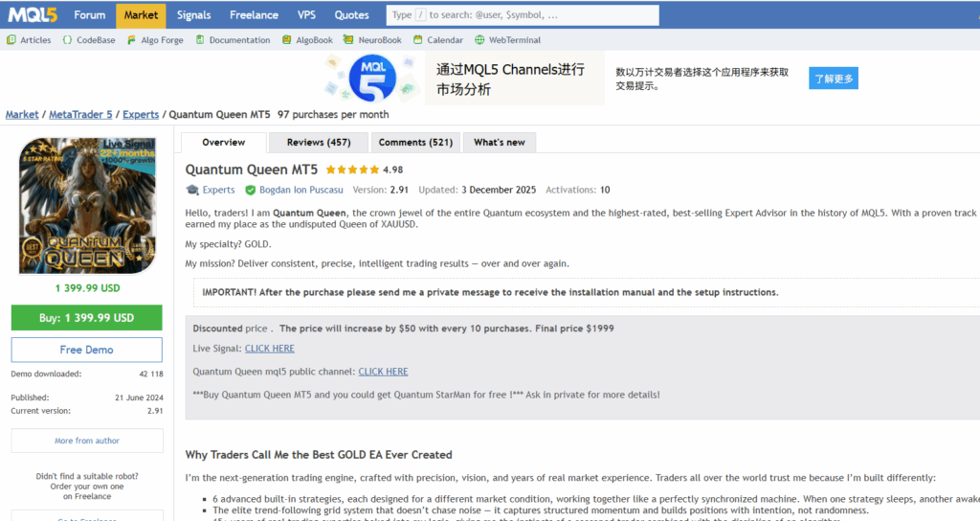Image resolution: width=980 pixels, height=521 pixels.
Task: Open the Articles icon link
Action: [11, 40]
